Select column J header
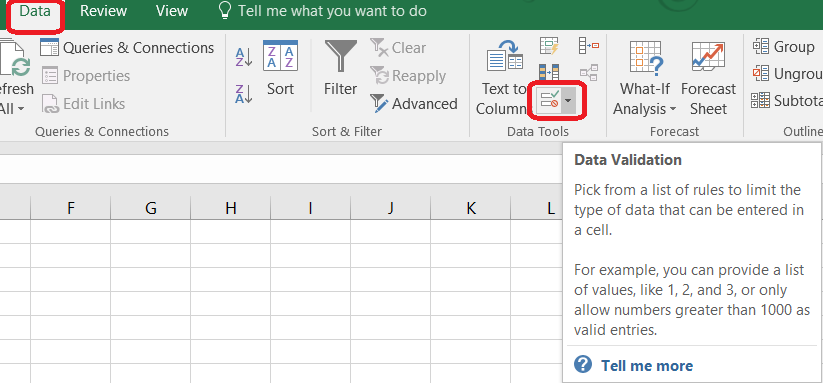 point(391,208)
